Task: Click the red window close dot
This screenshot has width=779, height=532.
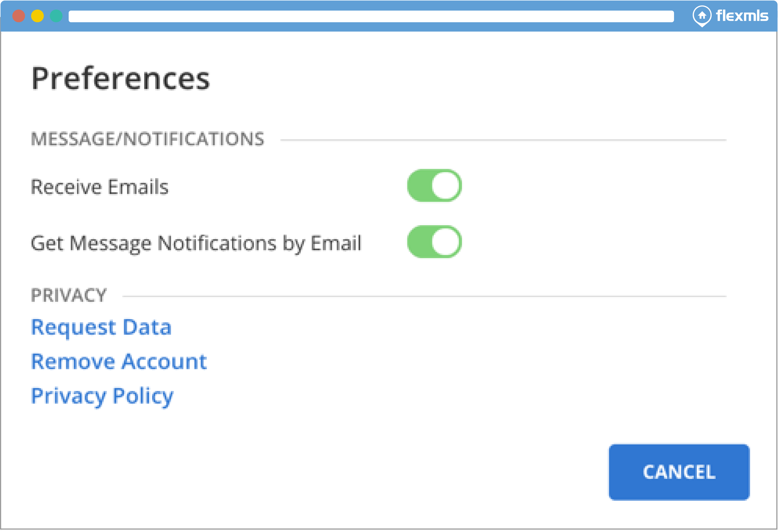Action: [19, 16]
